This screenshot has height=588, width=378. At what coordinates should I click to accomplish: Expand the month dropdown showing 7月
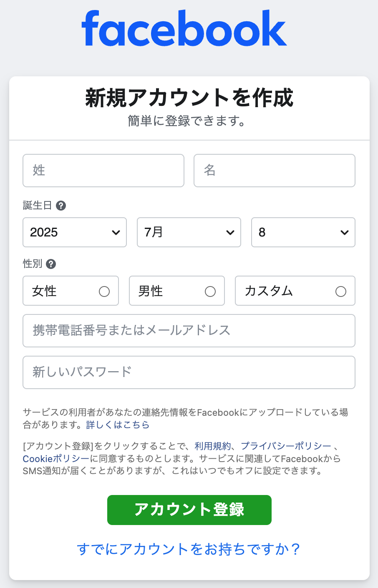pyautogui.click(x=189, y=232)
